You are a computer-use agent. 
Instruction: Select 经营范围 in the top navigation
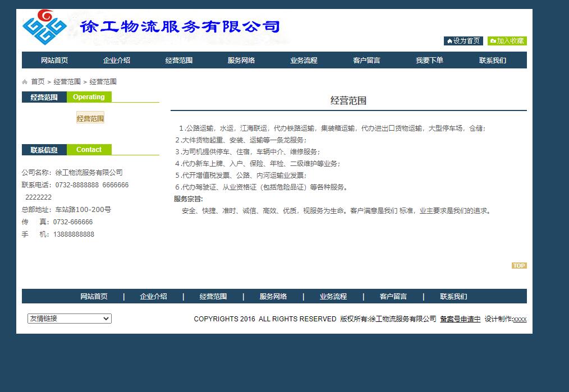coord(178,60)
